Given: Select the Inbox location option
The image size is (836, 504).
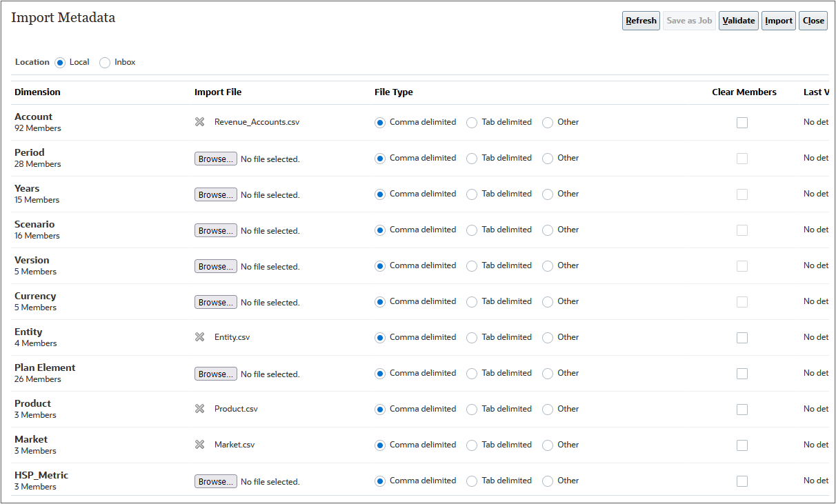Looking at the screenshot, I should coord(104,62).
